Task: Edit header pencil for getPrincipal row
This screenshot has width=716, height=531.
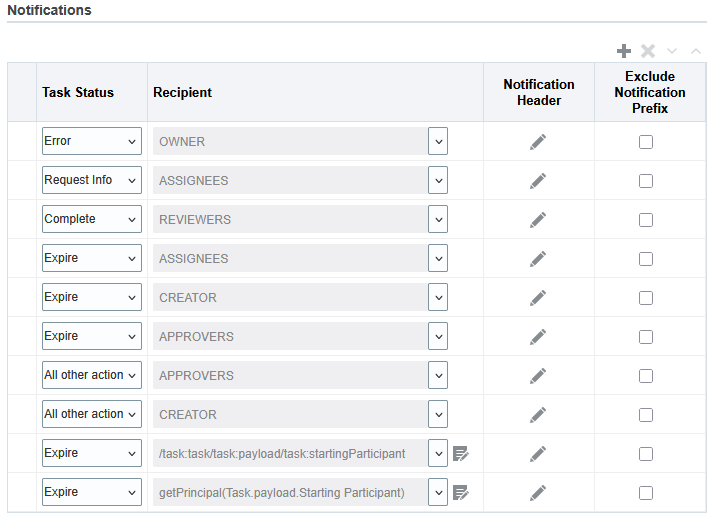Action: [538, 493]
